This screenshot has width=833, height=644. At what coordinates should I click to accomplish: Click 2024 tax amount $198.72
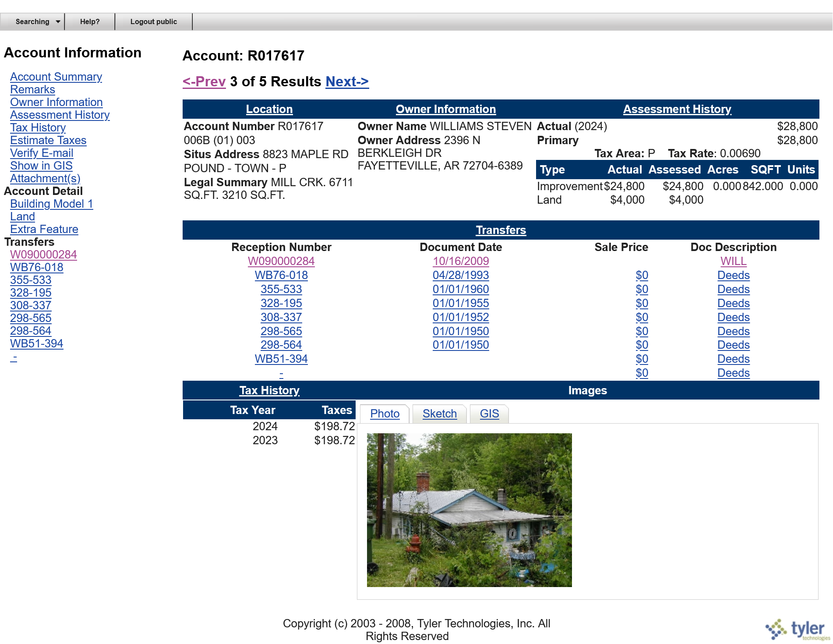[x=335, y=426]
